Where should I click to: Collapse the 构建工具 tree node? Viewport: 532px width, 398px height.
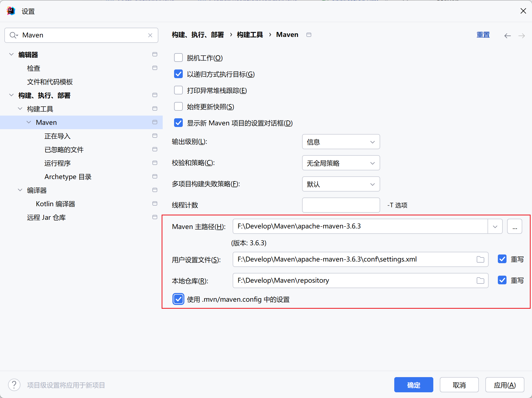[x=20, y=109]
